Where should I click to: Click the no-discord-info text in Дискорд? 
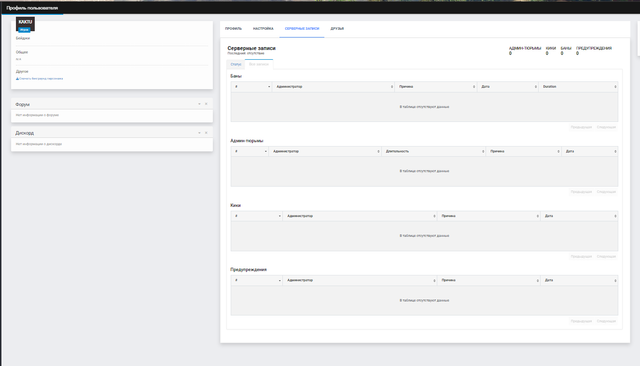pyautogui.click(x=39, y=144)
